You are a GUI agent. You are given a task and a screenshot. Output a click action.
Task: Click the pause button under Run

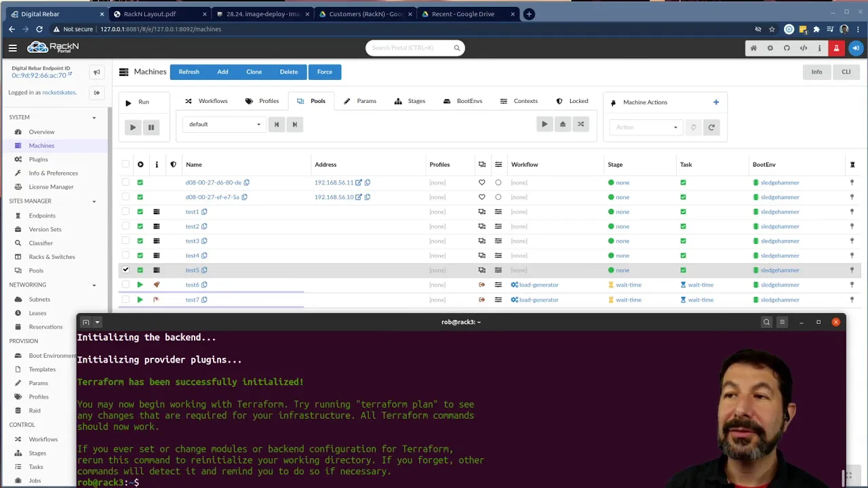pos(151,127)
